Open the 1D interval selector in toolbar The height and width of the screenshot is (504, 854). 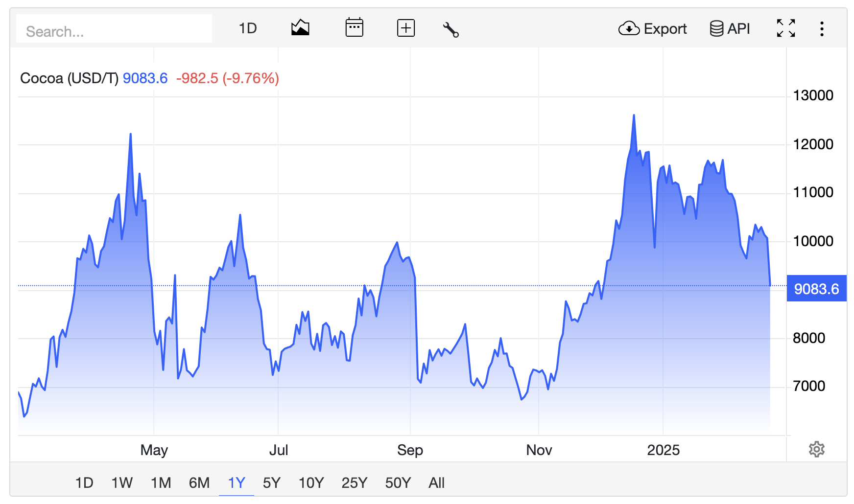pyautogui.click(x=248, y=28)
